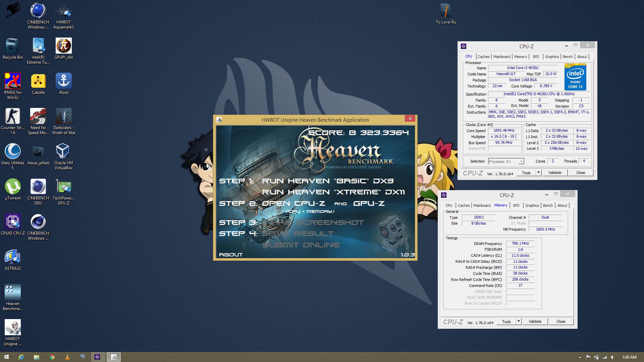The image size is (644, 362).
Task: Show hidden tray icons arrow
Action: click(580, 357)
